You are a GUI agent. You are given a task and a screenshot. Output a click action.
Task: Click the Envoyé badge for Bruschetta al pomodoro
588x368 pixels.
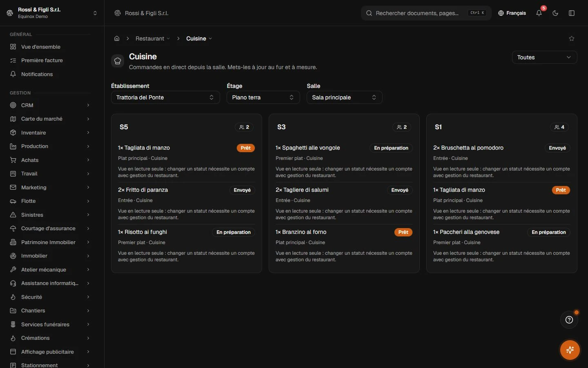[557, 148]
